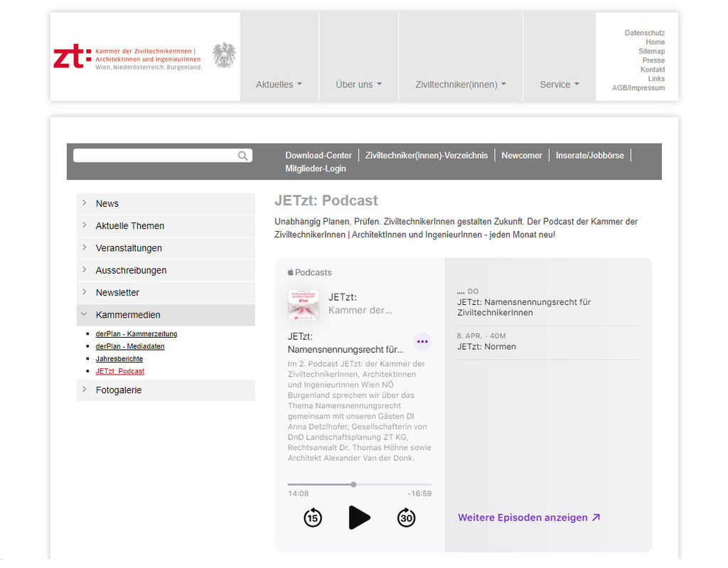Click arrow icon beside Weitere Episoden anzeigen

[x=596, y=518]
